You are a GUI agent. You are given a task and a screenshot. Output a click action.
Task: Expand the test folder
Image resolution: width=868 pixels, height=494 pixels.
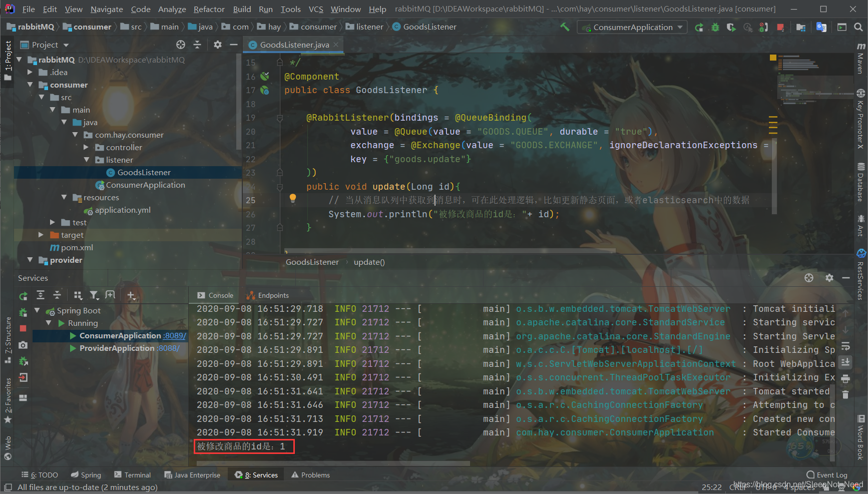53,222
